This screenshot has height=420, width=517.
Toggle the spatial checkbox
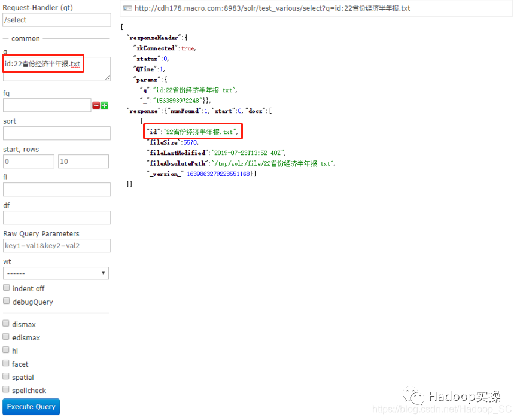click(6, 376)
